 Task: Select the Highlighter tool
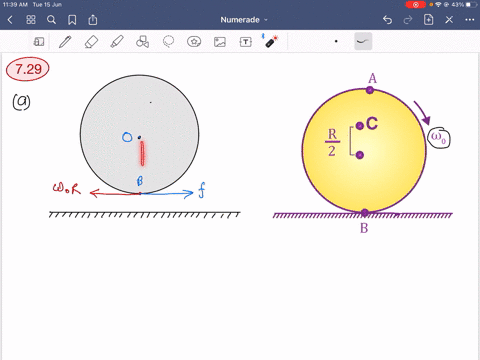(x=117, y=42)
